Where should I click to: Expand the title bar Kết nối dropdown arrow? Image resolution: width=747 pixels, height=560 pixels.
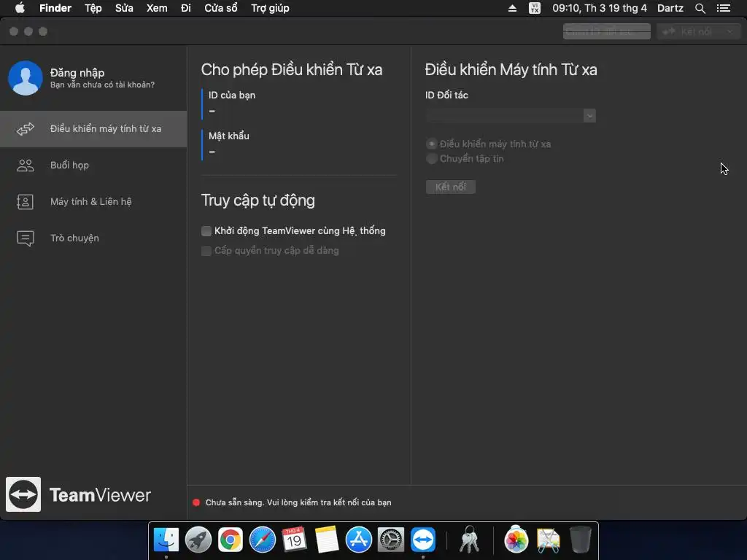pos(730,31)
